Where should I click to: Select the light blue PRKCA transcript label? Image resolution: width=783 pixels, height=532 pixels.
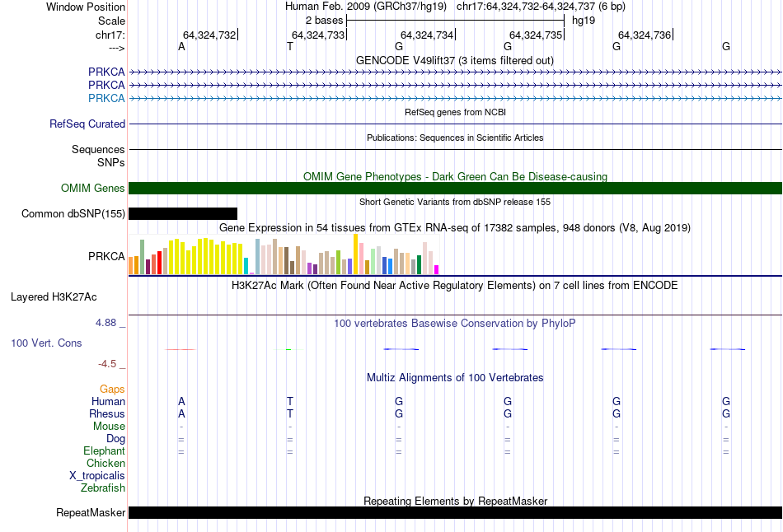(x=106, y=98)
